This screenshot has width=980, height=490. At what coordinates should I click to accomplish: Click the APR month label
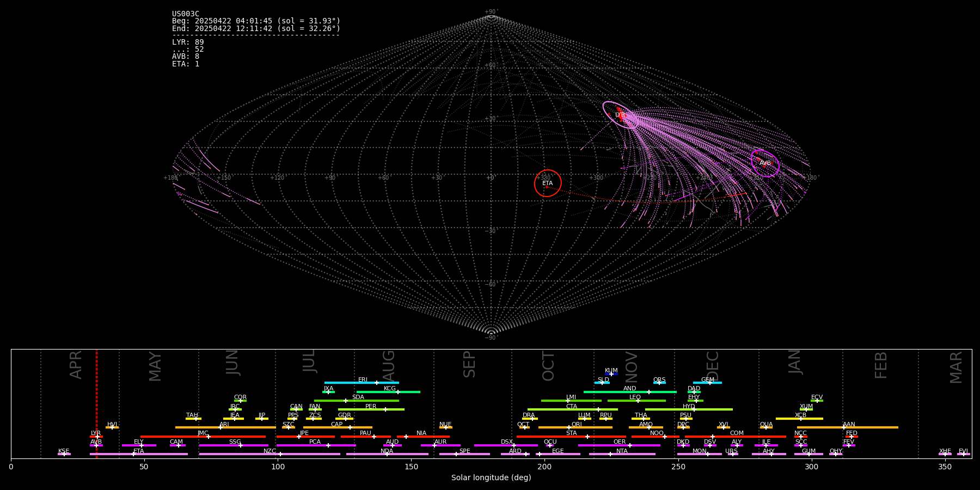coord(76,365)
